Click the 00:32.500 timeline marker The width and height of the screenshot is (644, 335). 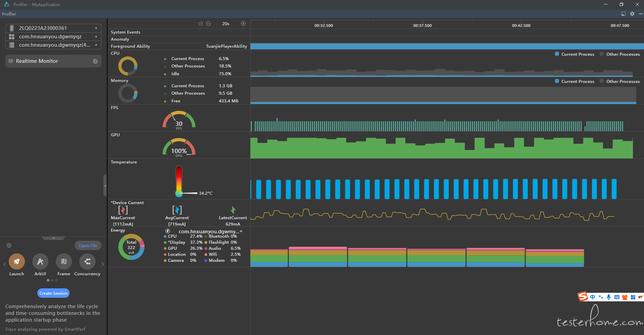click(x=324, y=25)
